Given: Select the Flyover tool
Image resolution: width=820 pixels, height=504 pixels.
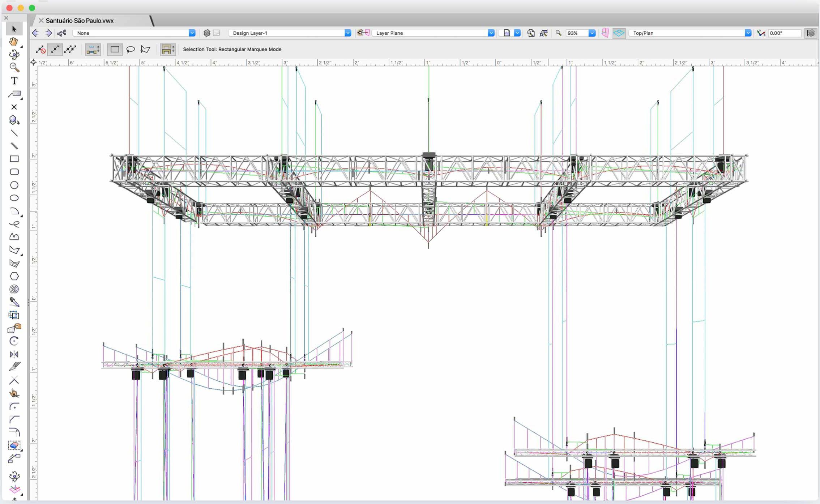Looking at the screenshot, I should pos(14,55).
